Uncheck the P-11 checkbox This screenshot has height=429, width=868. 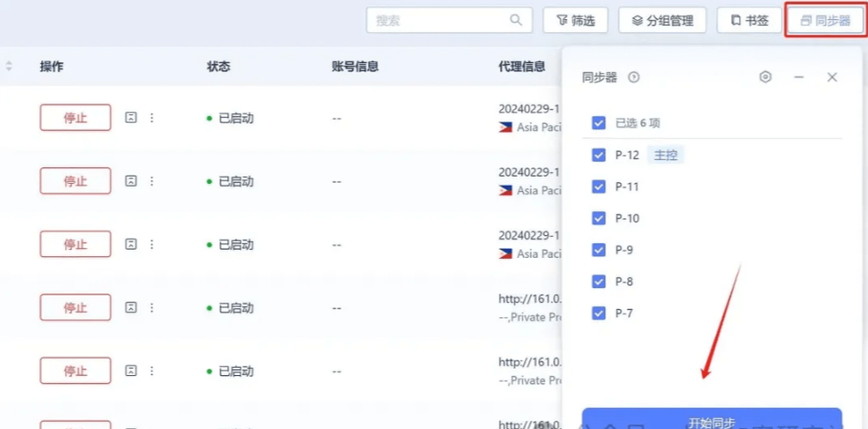click(599, 187)
